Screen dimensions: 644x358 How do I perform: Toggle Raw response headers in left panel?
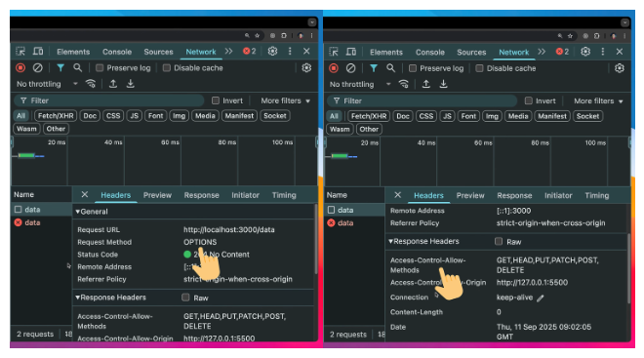(x=185, y=298)
